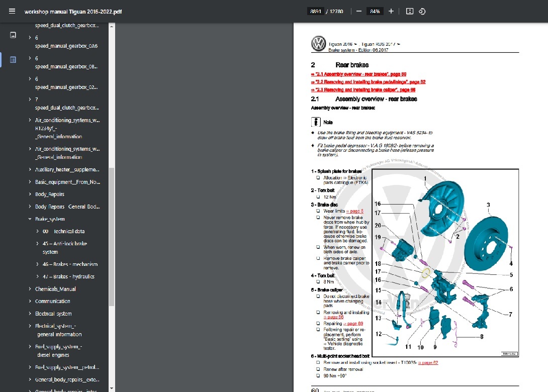Zoom in with the plus button
The height and width of the screenshot is (392, 548).
tap(391, 11)
